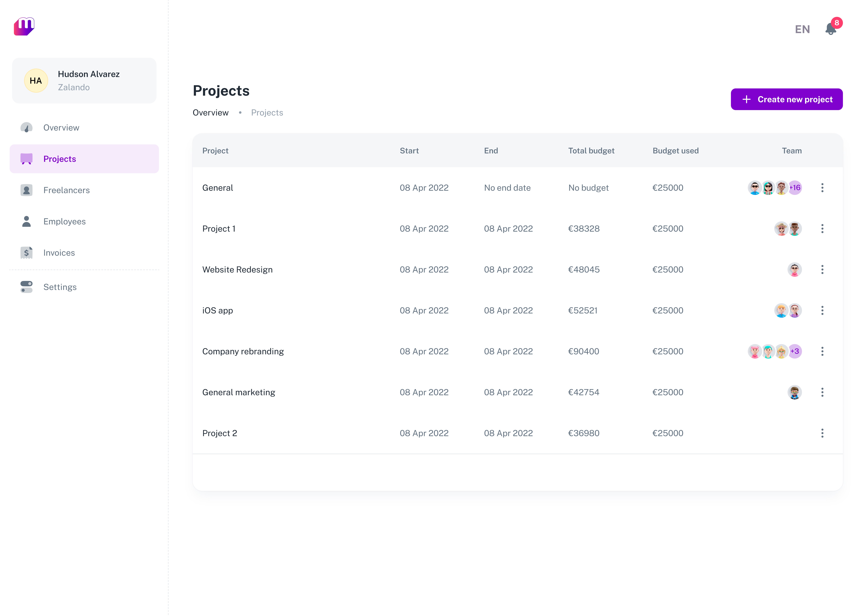Click the Projects presentation icon
The image size is (867, 616).
click(26, 159)
